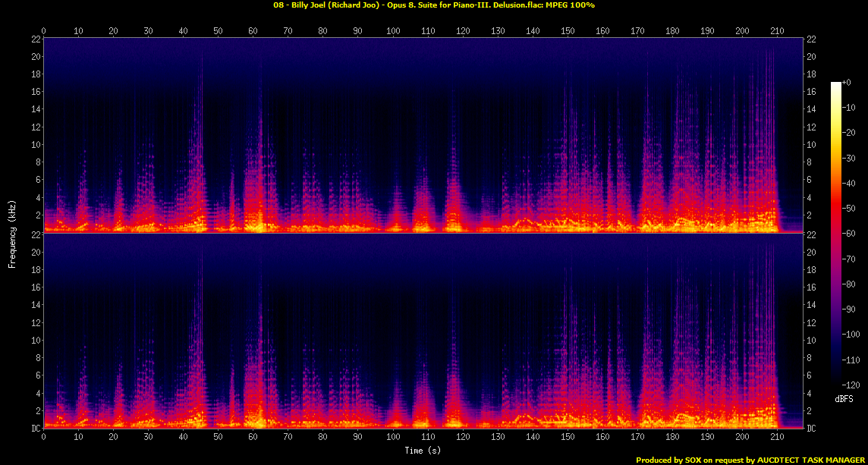This screenshot has height=465, width=868.
Task: Click the dBFS color scale bar
Action: (835, 236)
